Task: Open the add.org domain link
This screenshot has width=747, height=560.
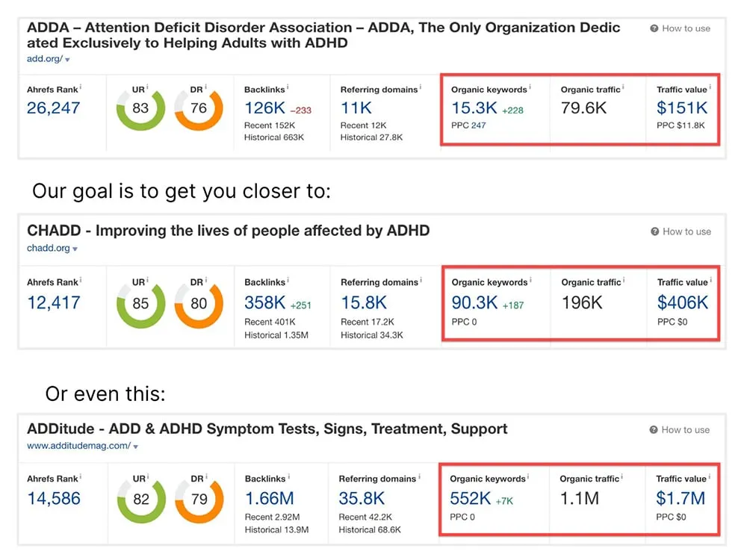Action: tap(42, 58)
